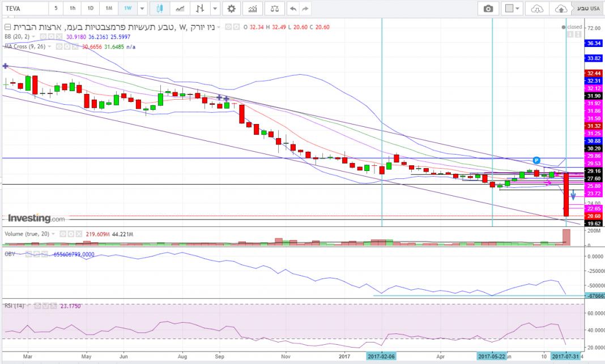This screenshot has height=364, width=605.
Task: Open the chart style dropdown arrow
Action: point(214,8)
